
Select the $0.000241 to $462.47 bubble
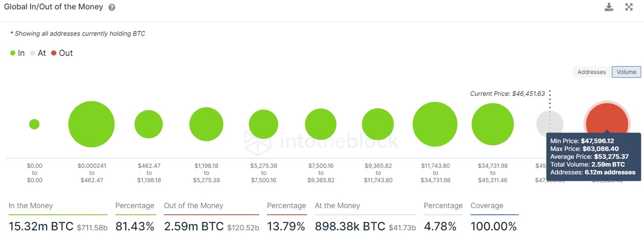click(91, 124)
